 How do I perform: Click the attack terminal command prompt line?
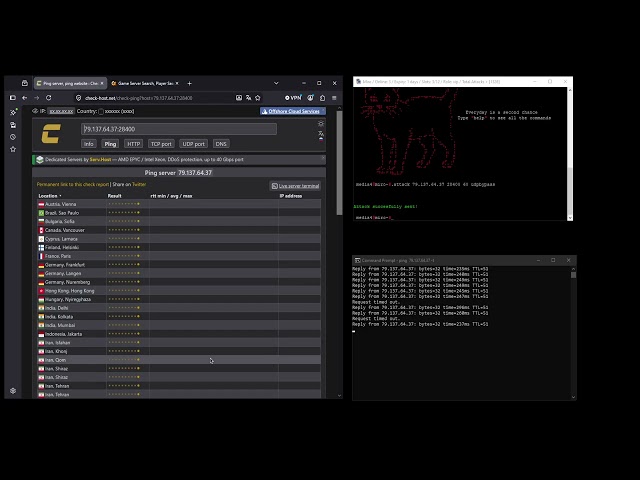click(374, 218)
